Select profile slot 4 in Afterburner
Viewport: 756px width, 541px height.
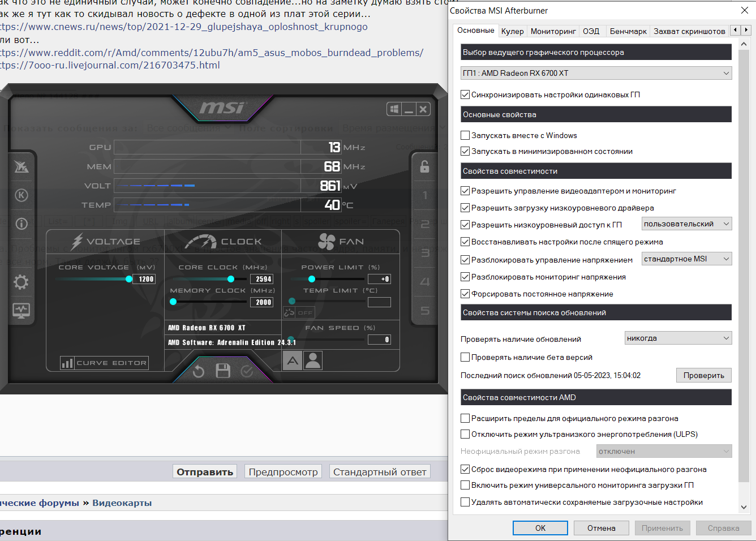425,282
